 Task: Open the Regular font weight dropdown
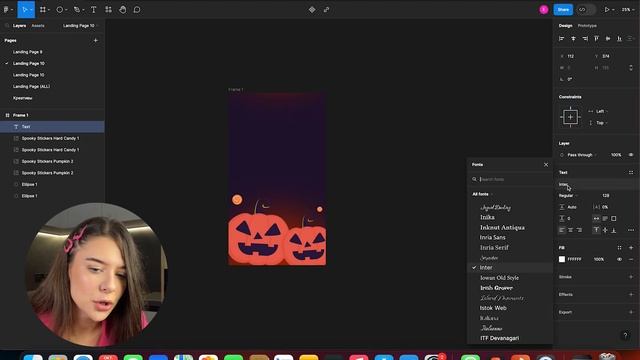click(568, 196)
